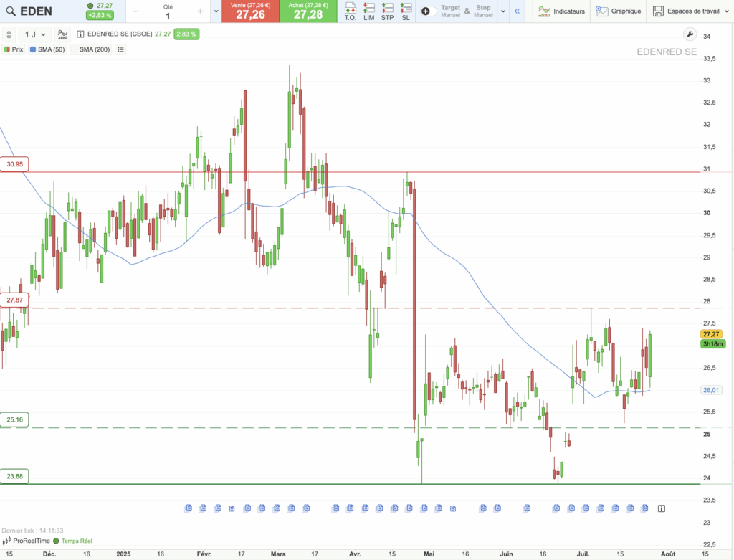The height and width of the screenshot is (560, 734).
Task: Open chart settings via the wrench icon
Action: click(x=690, y=34)
